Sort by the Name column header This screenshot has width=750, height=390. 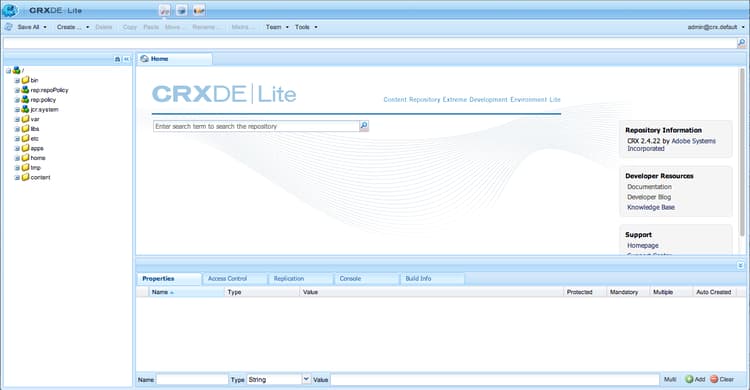[187, 292]
